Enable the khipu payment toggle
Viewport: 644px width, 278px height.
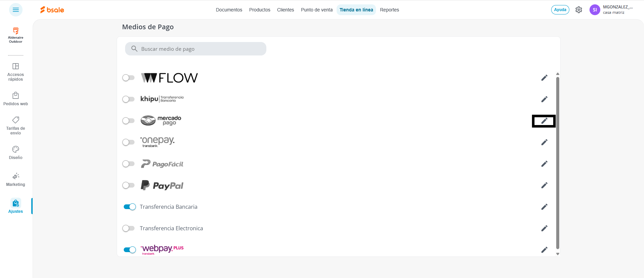pos(128,99)
